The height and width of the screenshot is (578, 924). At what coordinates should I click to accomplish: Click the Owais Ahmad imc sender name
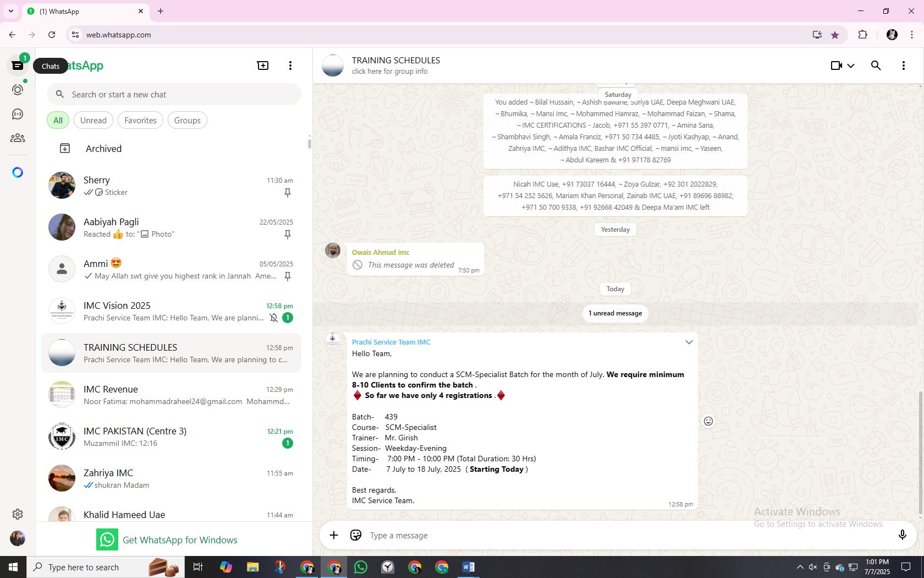[381, 252]
